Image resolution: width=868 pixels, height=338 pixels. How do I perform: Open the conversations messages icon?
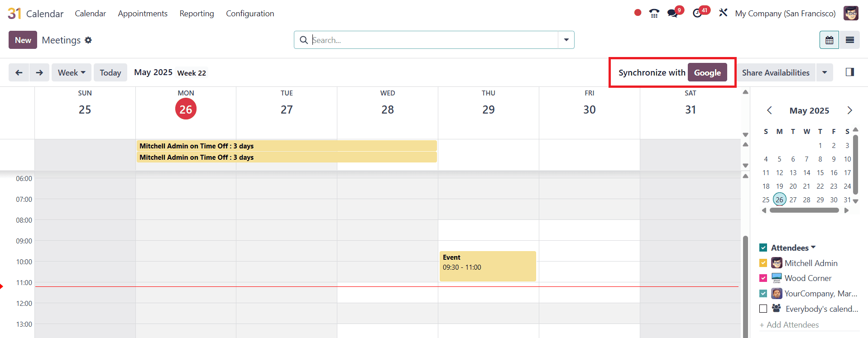(672, 13)
